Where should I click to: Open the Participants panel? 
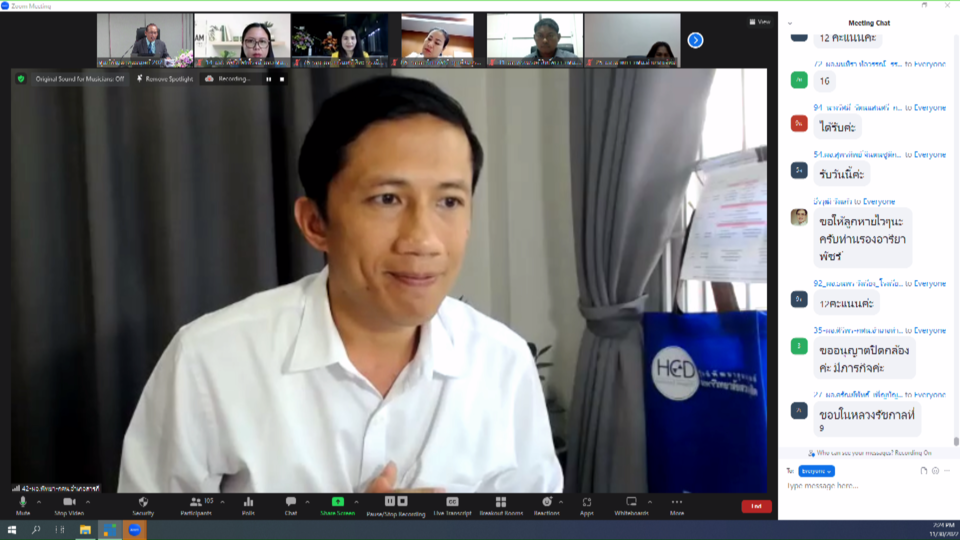click(195, 502)
